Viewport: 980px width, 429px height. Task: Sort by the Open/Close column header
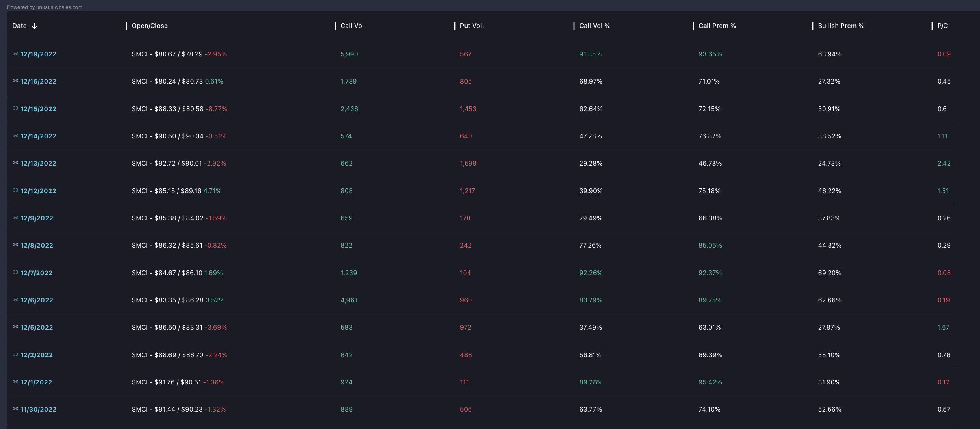click(150, 26)
